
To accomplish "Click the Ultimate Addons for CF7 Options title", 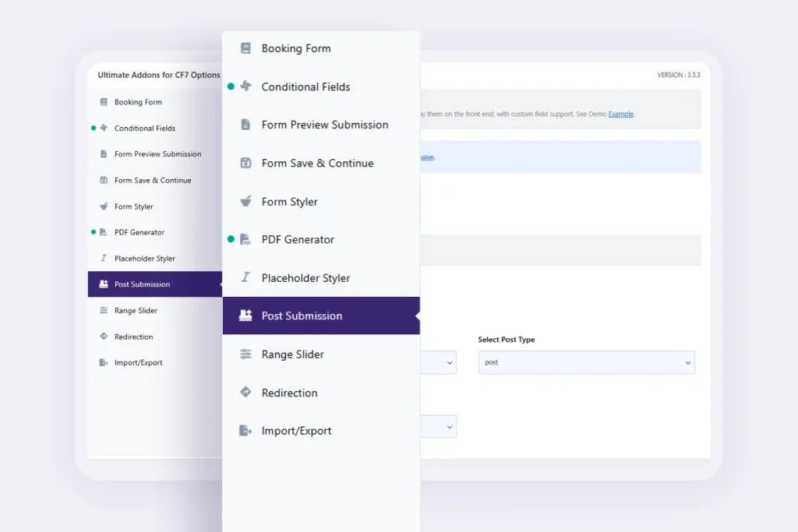I will click(x=159, y=75).
